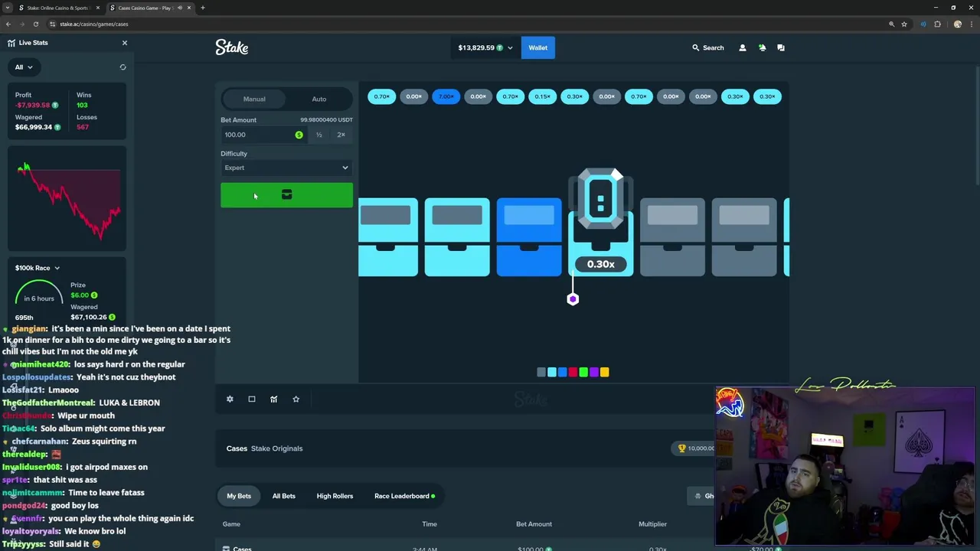
Task: Open the browser three-dot menu
Action: pyautogui.click(x=971, y=24)
